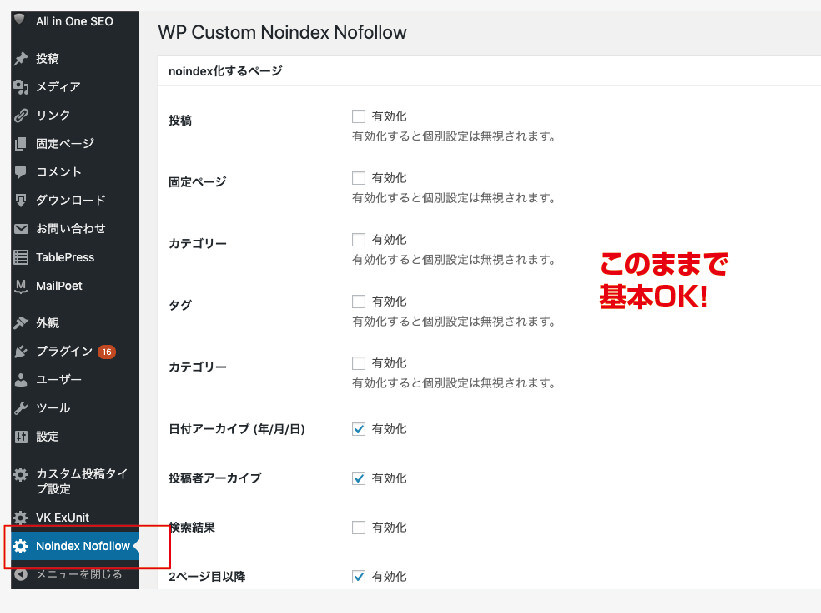821x613 pixels.
Task: Click the envelope icon beside お問い合わせ
Action: 20,229
